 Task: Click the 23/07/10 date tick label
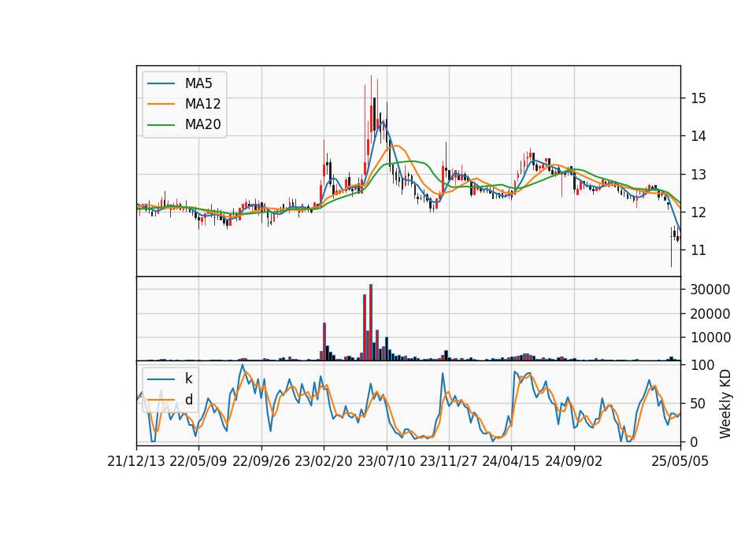coord(386,462)
